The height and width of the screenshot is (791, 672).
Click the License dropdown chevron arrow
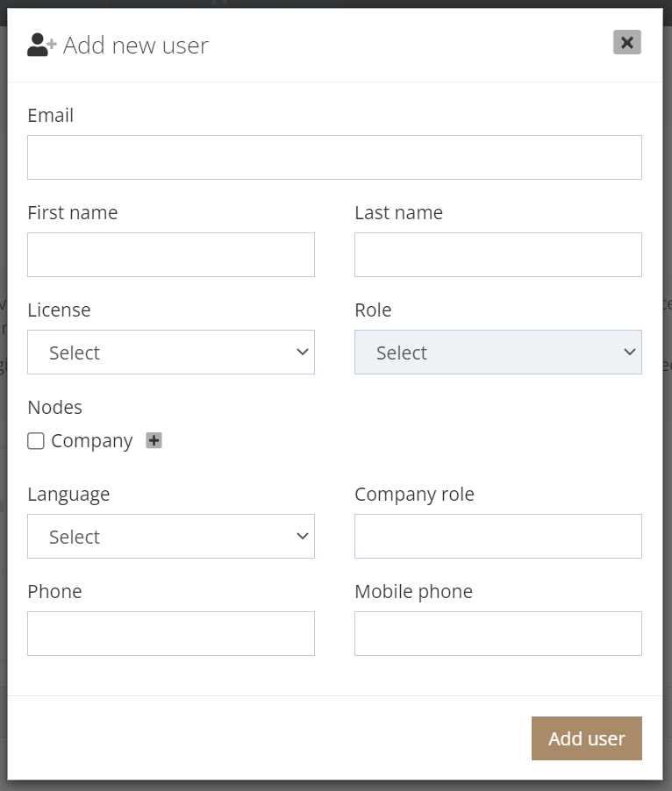click(302, 352)
